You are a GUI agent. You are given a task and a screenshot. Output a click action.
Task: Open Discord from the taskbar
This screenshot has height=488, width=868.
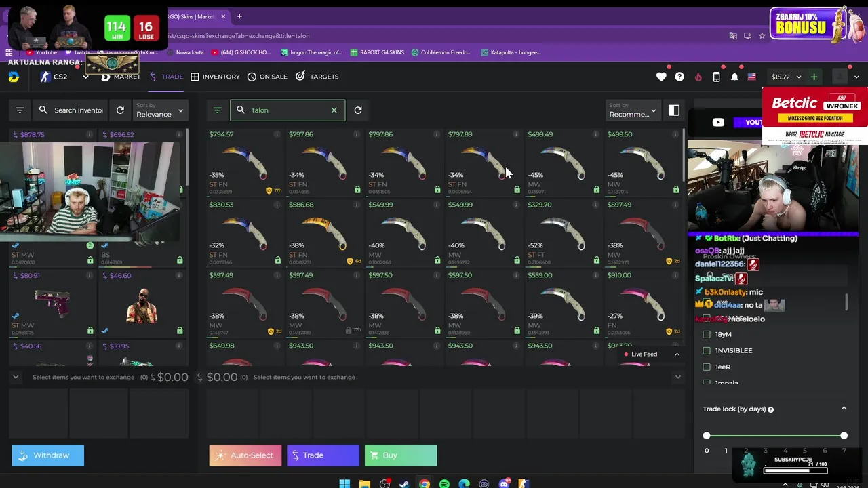click(504, 484)
